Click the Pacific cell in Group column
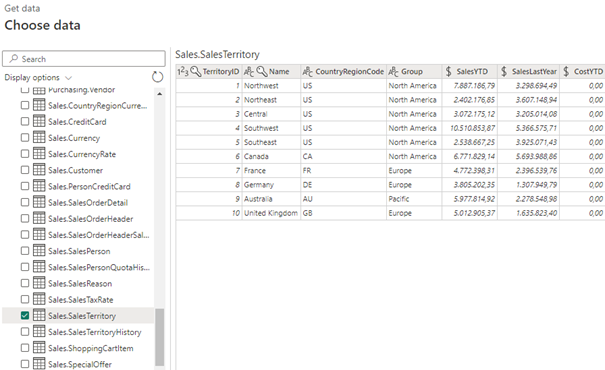This screenshot has height=370, width=605. click(x=414, y=199)
